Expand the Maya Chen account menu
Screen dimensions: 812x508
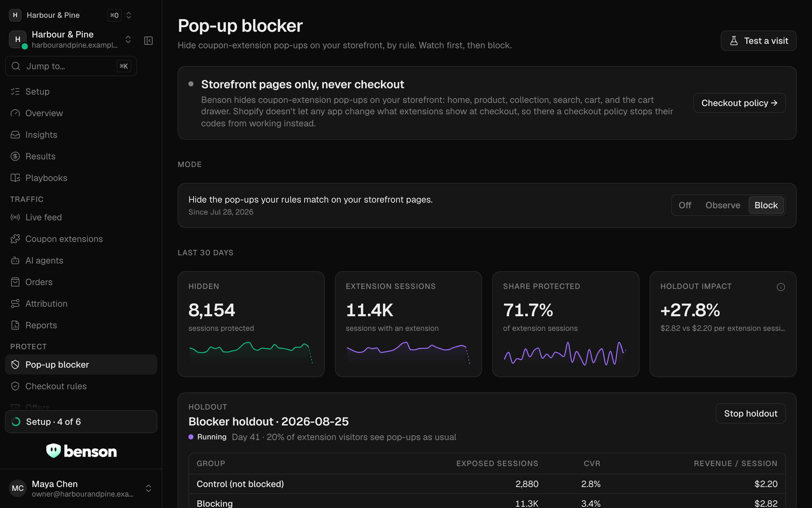[148, 488]
